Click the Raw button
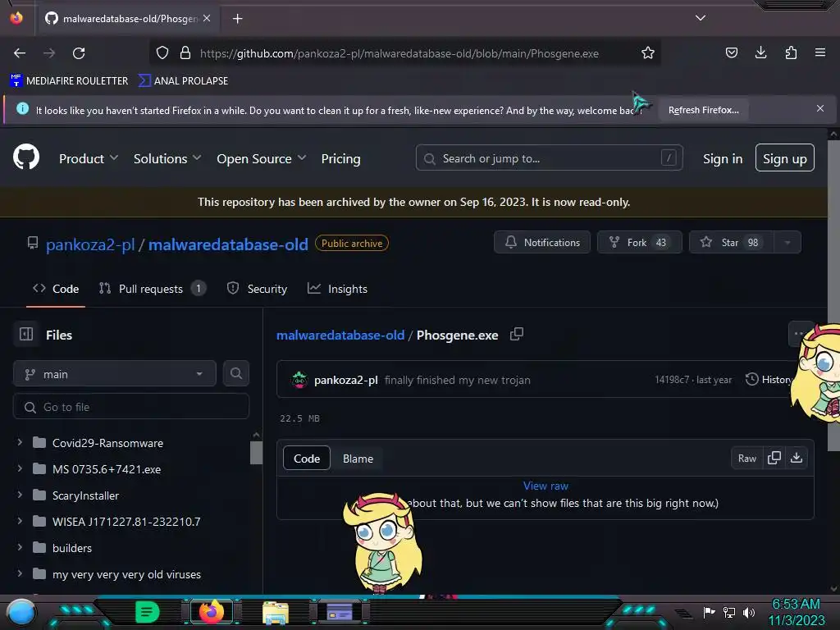840x630 pixels. click(x=746, y=458)
